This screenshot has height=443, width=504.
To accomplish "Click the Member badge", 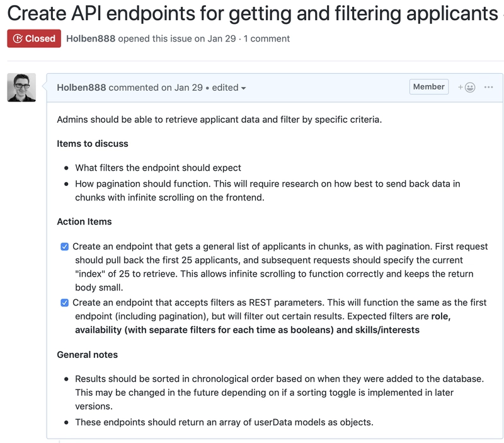I will (429, 87).
